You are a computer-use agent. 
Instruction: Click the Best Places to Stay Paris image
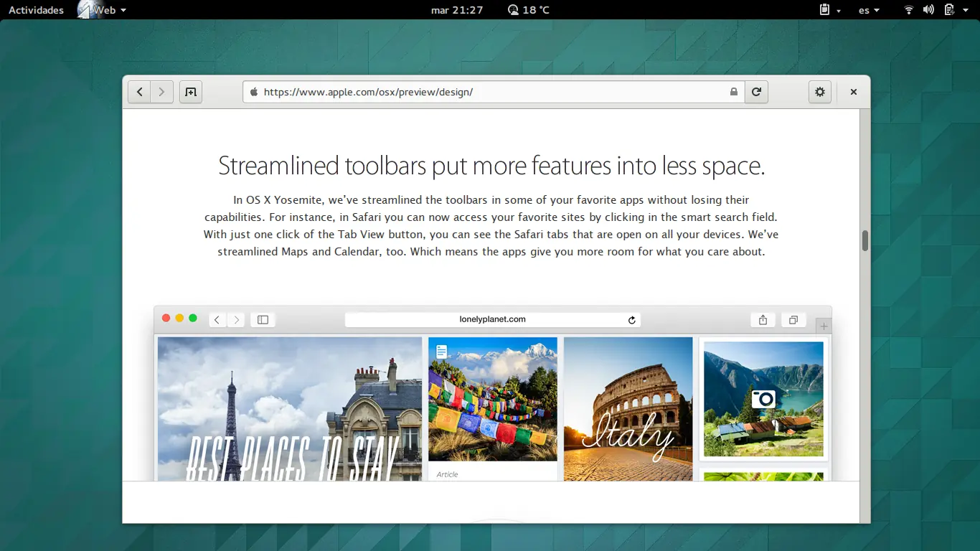point(290,409)
